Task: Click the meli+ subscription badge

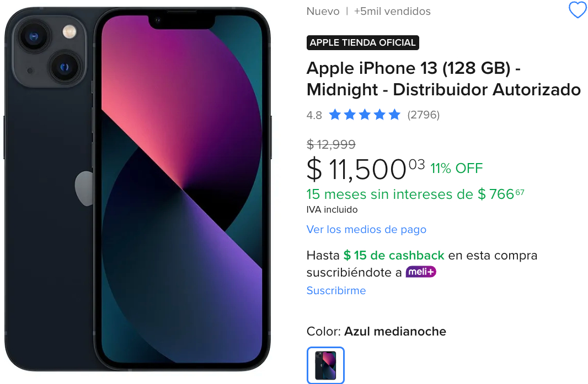Action: (x=421, y=272)
